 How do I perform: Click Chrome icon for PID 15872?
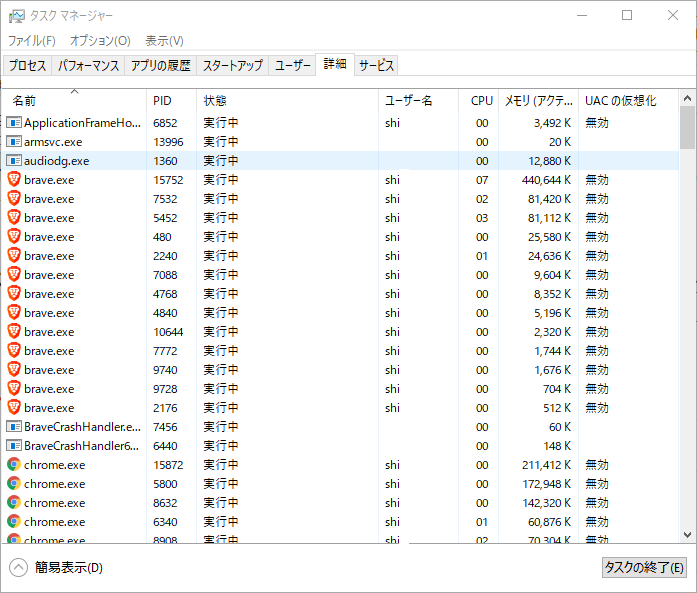pos(14,465)
